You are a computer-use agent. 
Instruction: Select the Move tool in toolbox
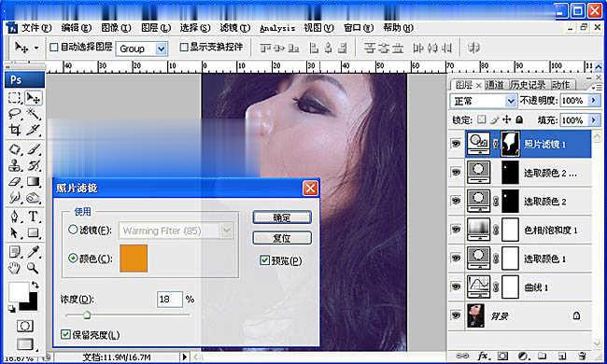click(34, 98)
